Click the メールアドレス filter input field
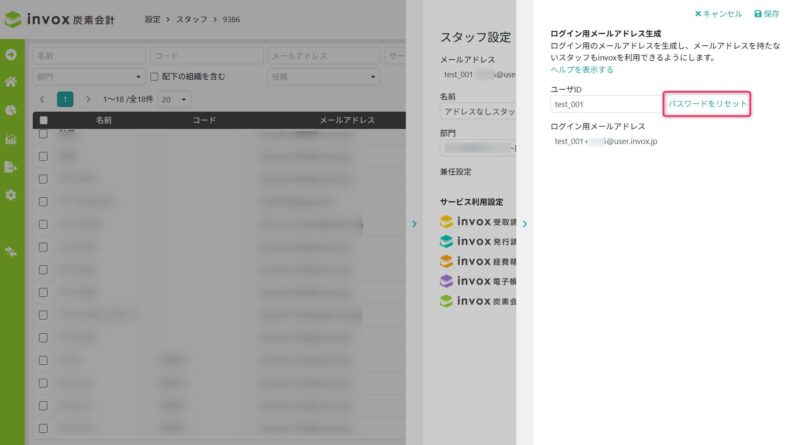This screenshot has height=445, width=800. pyautogui.click(x=323, y=56)
